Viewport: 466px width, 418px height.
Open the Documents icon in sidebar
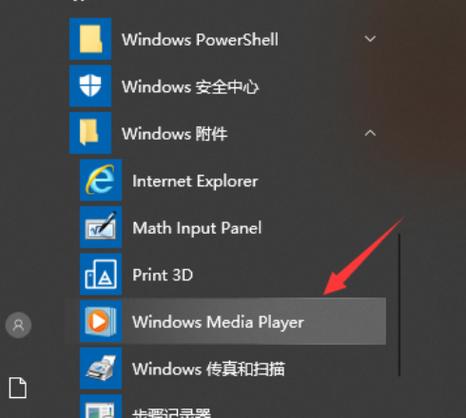click(x=18, y=388)
